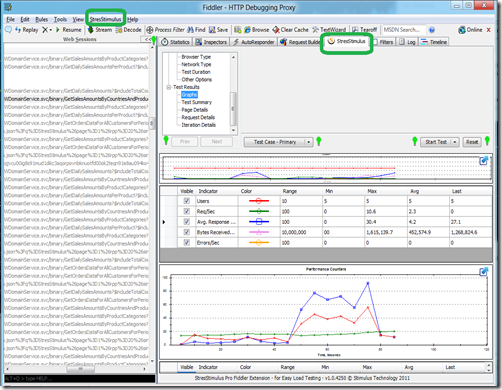This screenshot has width=502, height=390.
Task: Click the QuickExec command line box
Action: pos(80,379)
